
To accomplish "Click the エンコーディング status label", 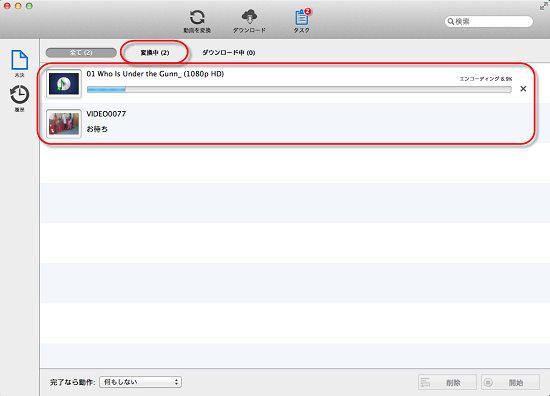I will 486,79.
